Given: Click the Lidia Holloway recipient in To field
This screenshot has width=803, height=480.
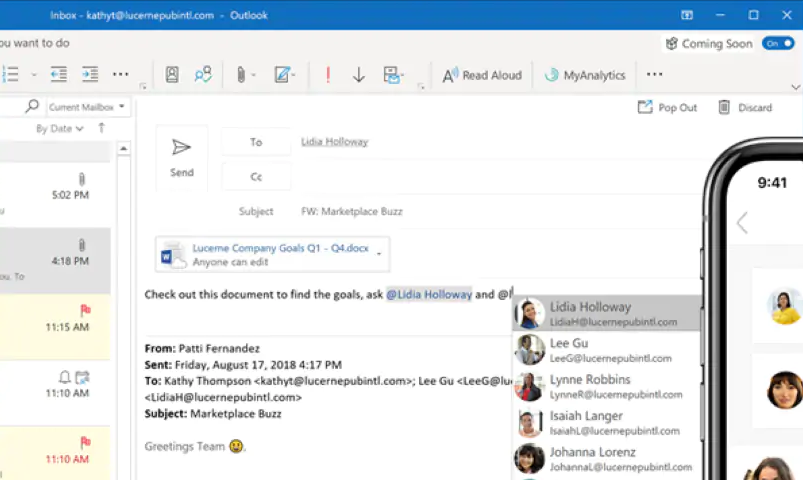Looking at the screenshot, I should coord(334,142).
